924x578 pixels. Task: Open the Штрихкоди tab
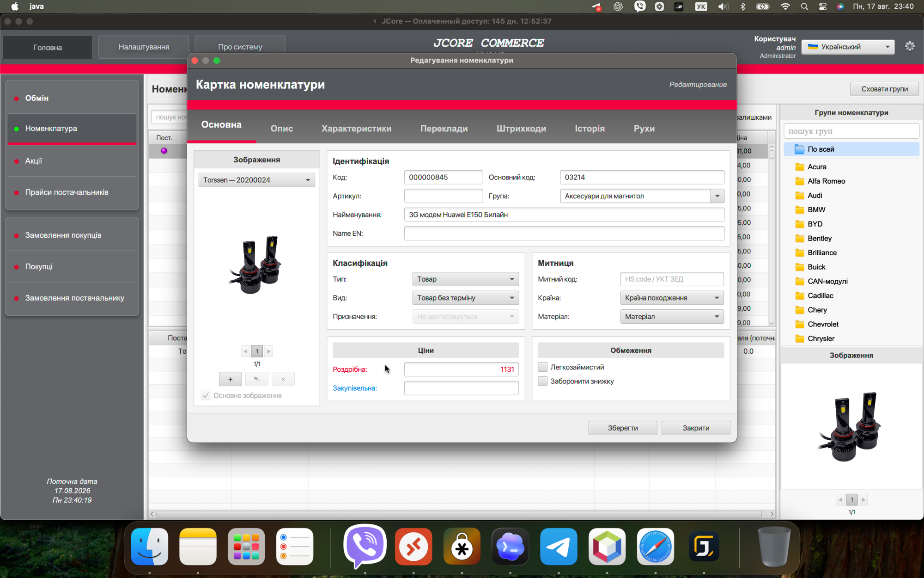[521, 129]
